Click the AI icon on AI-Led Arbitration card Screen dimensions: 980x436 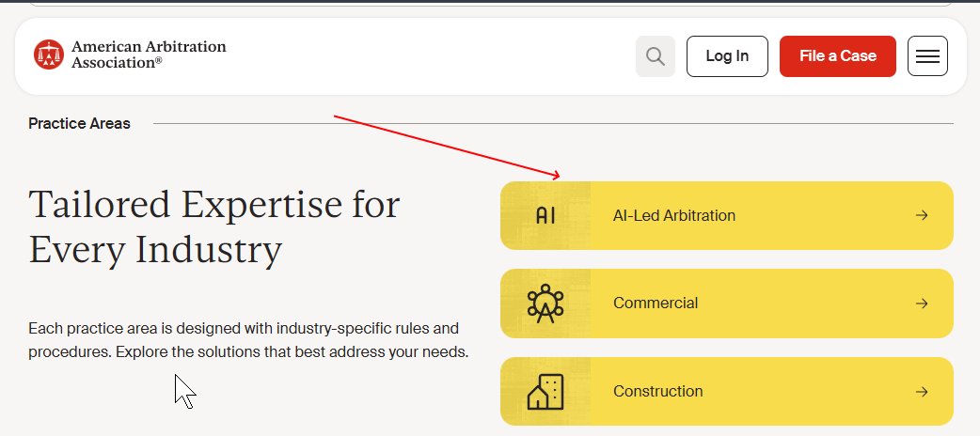[545, 215]
